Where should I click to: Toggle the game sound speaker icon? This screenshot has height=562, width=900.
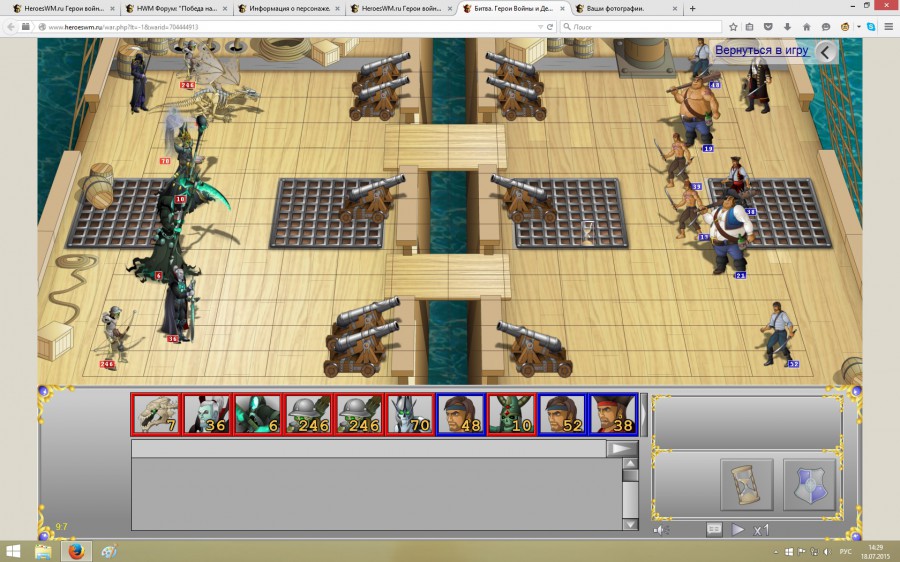click(x=661, y=530)
